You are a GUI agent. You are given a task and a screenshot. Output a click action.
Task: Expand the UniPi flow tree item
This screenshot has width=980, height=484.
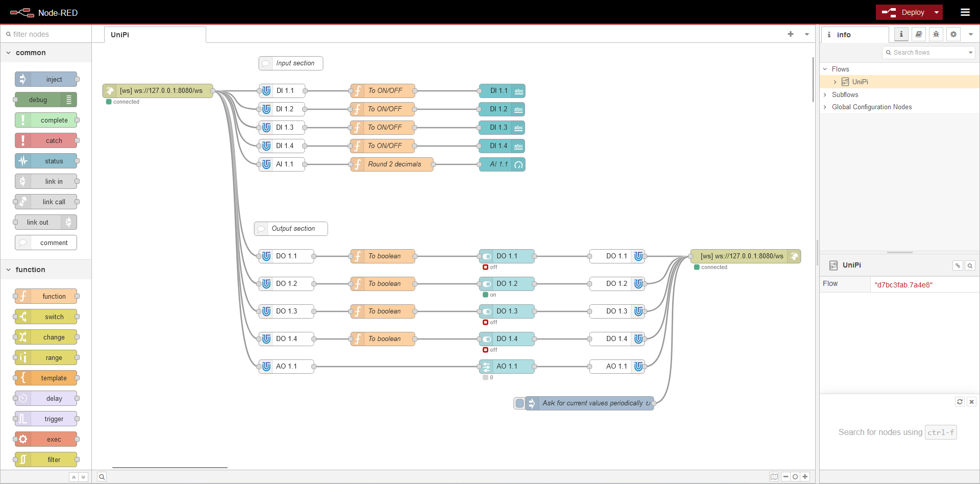click(x=835, y=82)
